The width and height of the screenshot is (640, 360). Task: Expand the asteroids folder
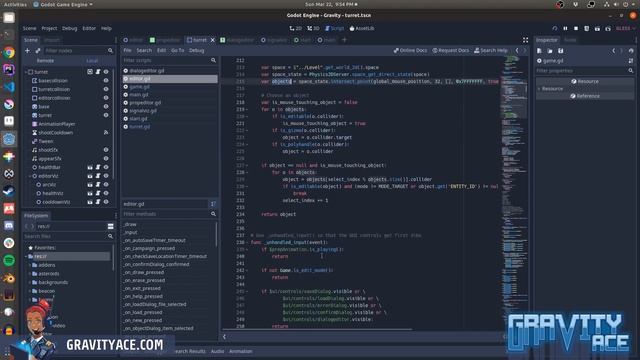click(30, 273)
